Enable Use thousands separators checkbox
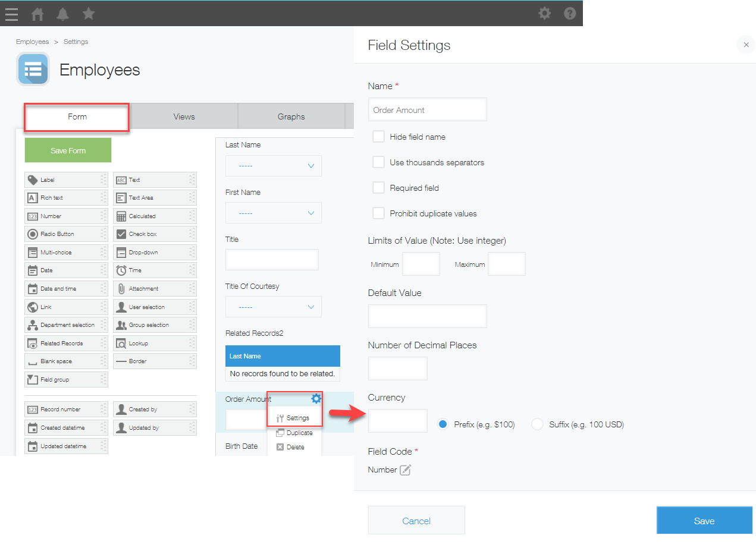 pos(378,162)
